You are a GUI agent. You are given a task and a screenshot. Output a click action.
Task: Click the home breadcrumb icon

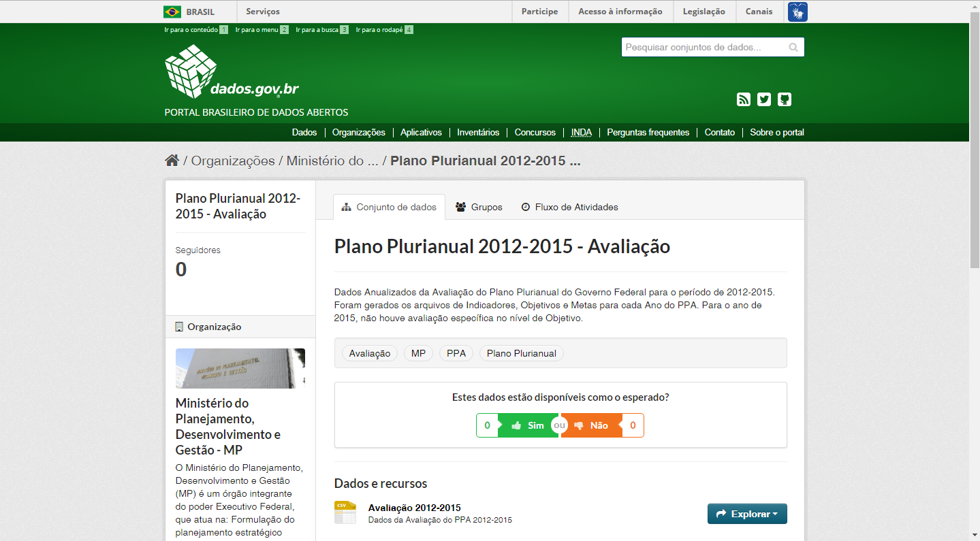[172, 161]
